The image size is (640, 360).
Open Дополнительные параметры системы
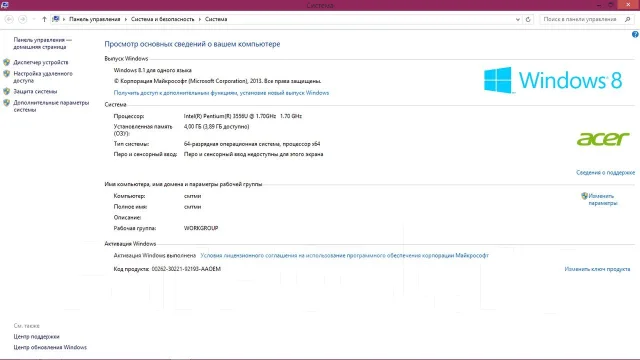click(51, 106)
